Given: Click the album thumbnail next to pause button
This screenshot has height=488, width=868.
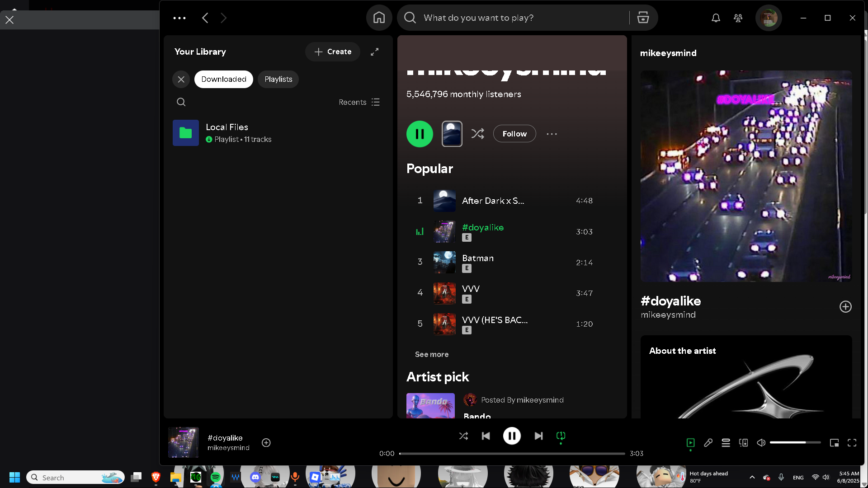Looking at the screenshot, I should coord(452,134).
